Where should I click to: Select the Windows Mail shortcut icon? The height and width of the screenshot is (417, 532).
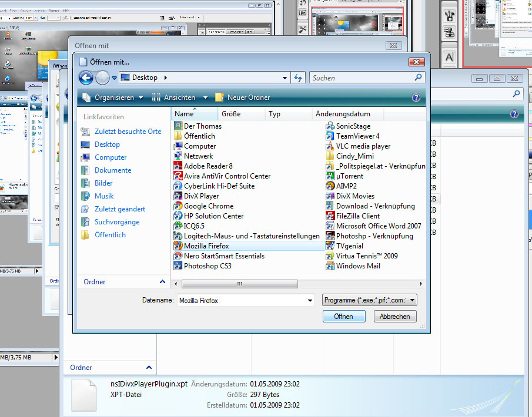coord(330,266)
